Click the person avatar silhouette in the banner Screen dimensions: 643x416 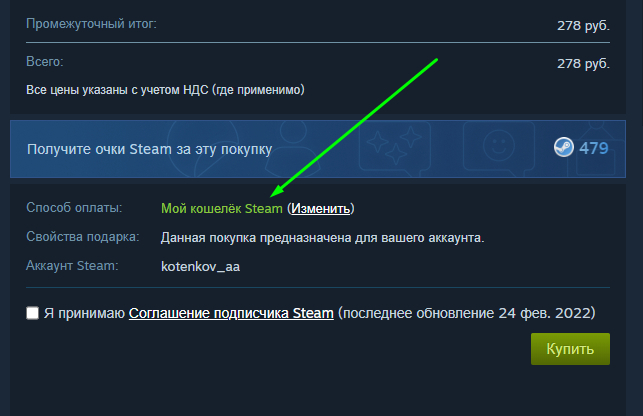293,149
